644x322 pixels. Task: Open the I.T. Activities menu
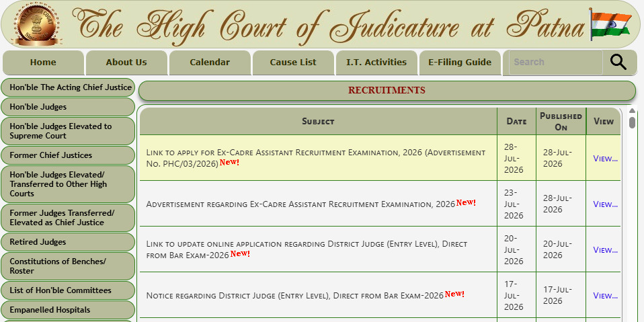[376, 63]
